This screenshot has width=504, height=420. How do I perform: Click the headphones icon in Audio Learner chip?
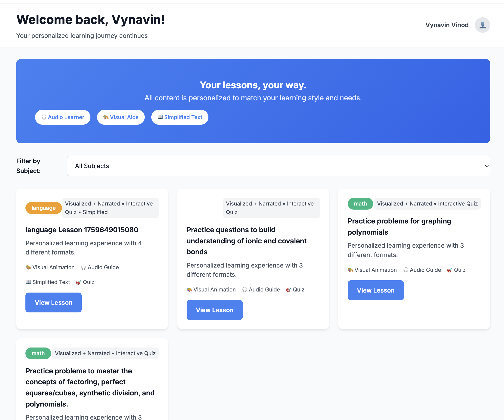point(44,117)
